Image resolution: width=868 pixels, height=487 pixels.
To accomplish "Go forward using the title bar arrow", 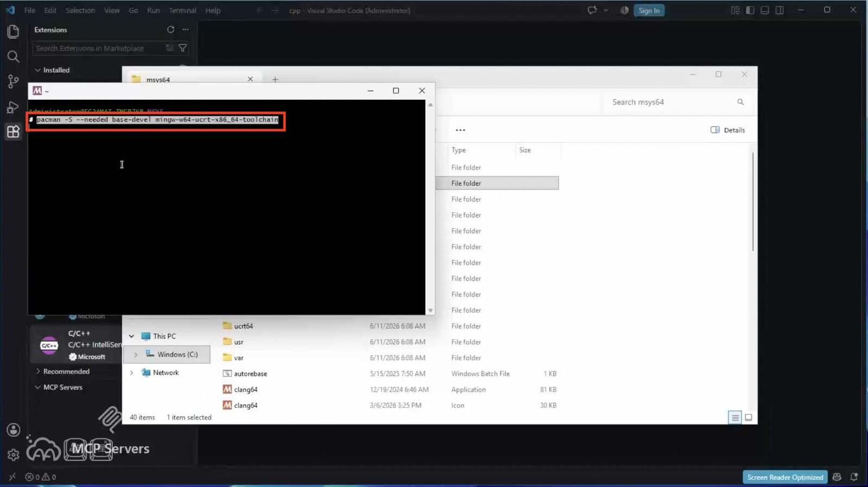I will point(275,10).
